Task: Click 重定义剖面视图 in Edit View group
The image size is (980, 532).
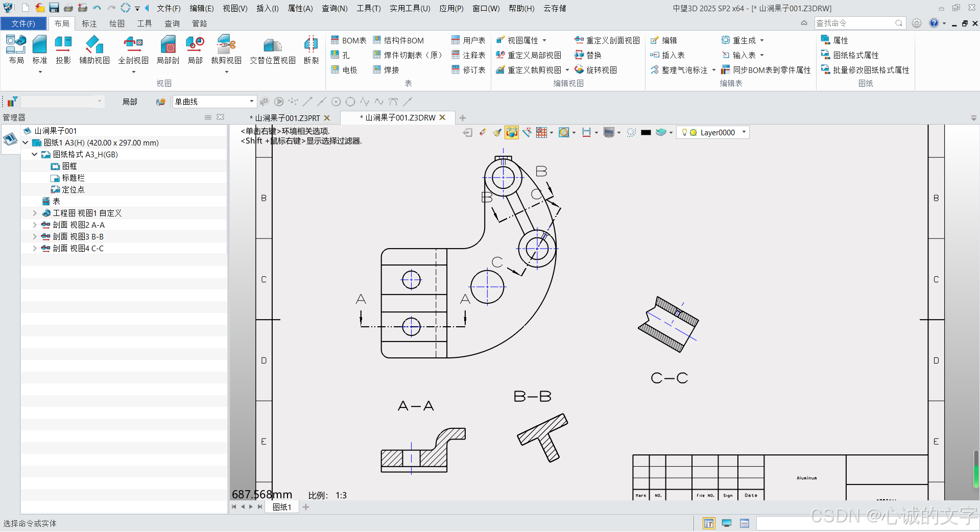Action: [607, 40]
